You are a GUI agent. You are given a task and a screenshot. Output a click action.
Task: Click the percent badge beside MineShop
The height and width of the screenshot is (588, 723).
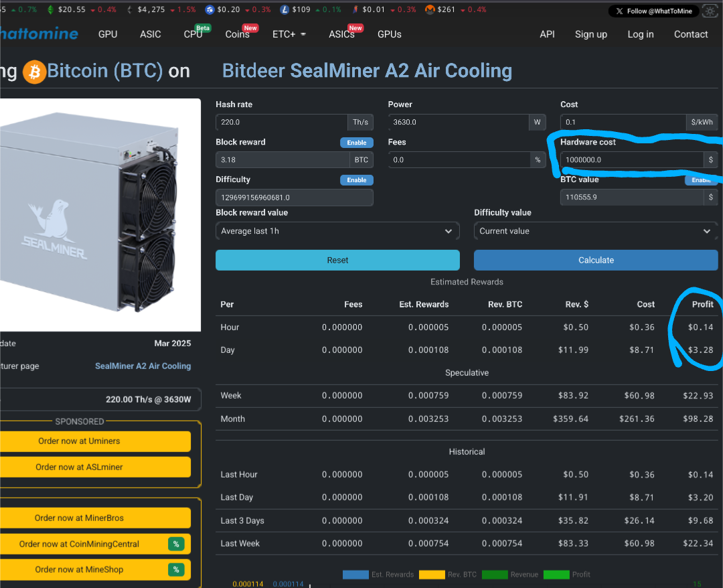[x=176, y=569]
